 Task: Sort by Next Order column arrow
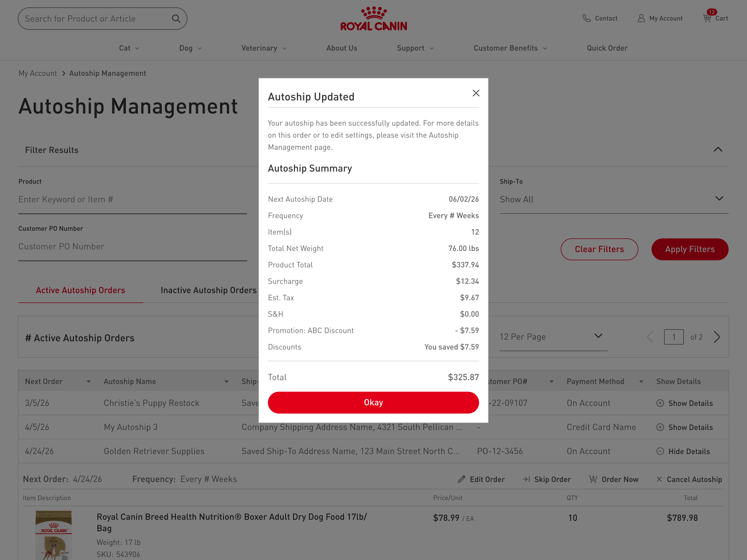click(x=88, y=382)
